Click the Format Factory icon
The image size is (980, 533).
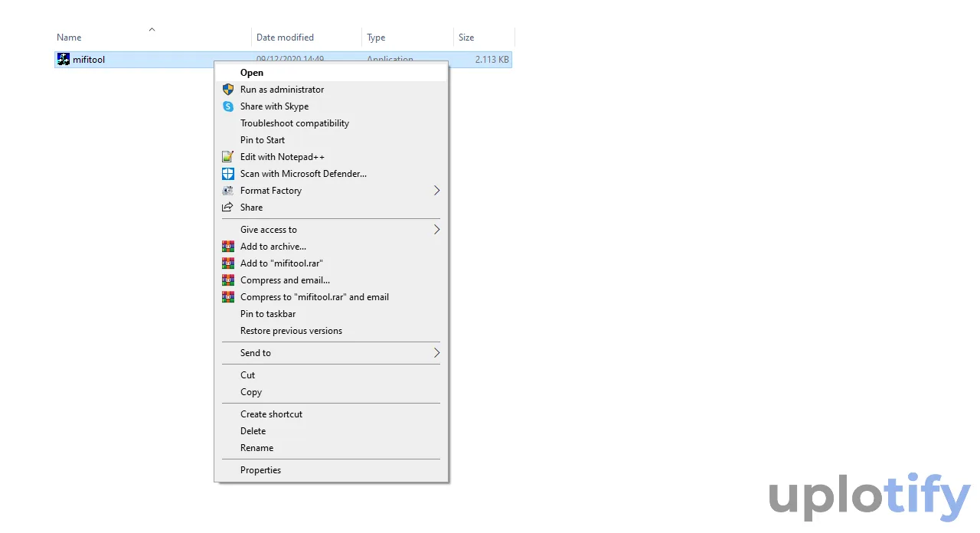[x=227, y=191]
